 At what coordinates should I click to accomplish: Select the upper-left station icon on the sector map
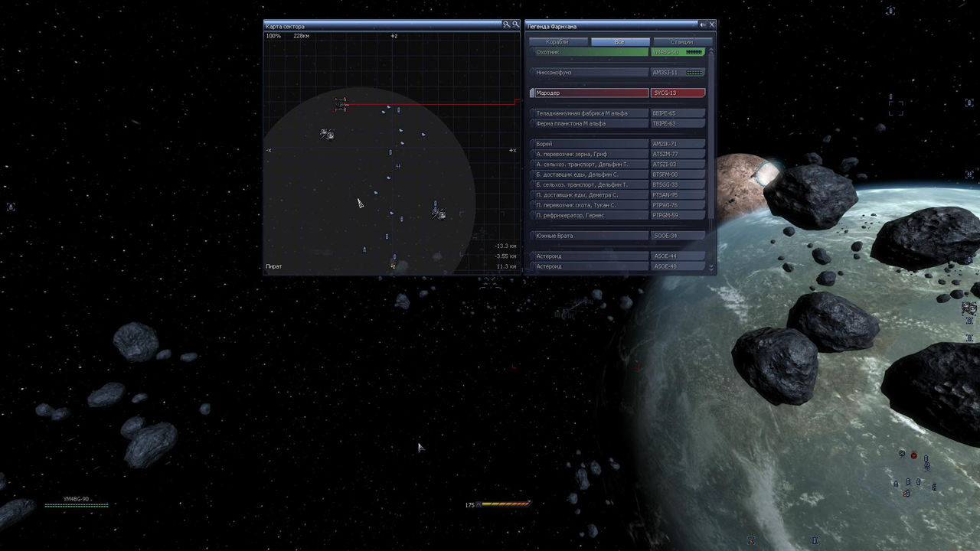tap(327, 134)
